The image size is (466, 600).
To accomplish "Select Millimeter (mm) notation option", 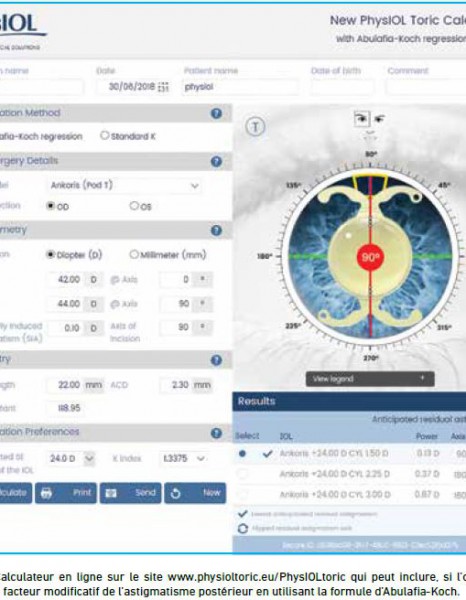I will (x=134, y=254).
